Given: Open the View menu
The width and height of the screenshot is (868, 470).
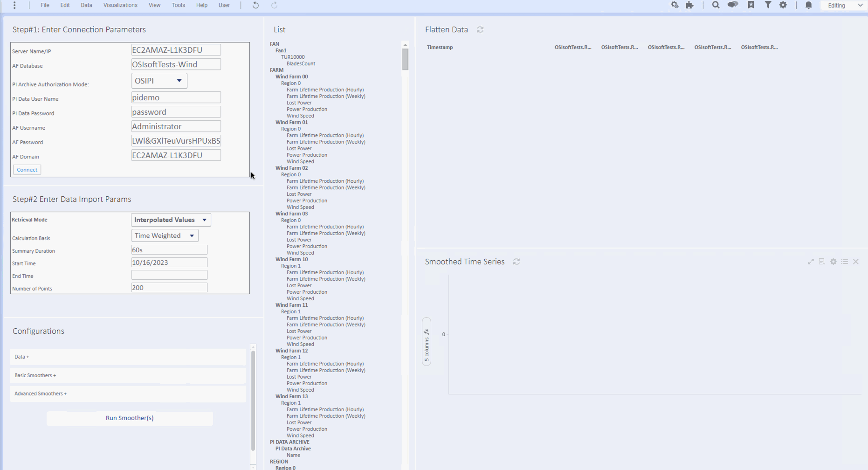Looking at the screenshot, I should point(154,5).
